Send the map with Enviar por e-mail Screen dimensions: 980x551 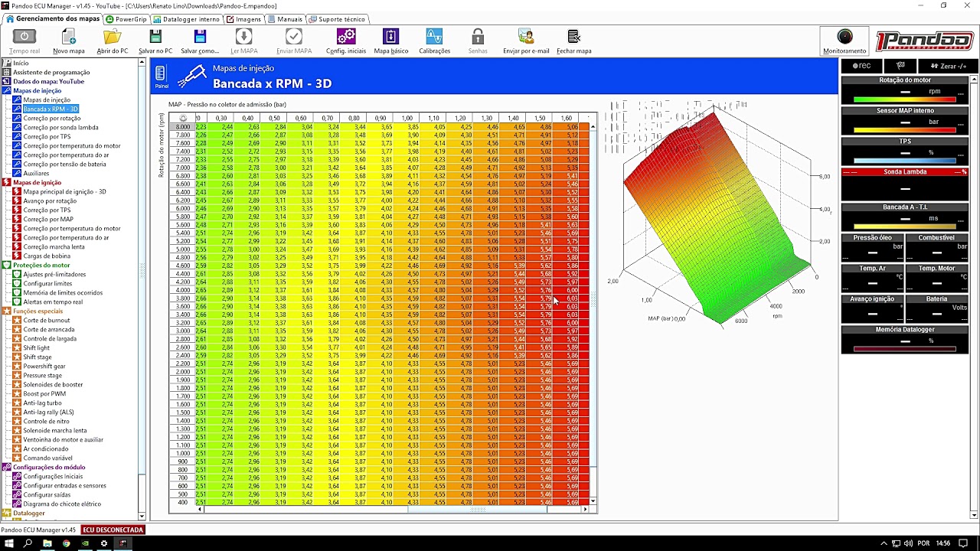[x=526, y=41]
